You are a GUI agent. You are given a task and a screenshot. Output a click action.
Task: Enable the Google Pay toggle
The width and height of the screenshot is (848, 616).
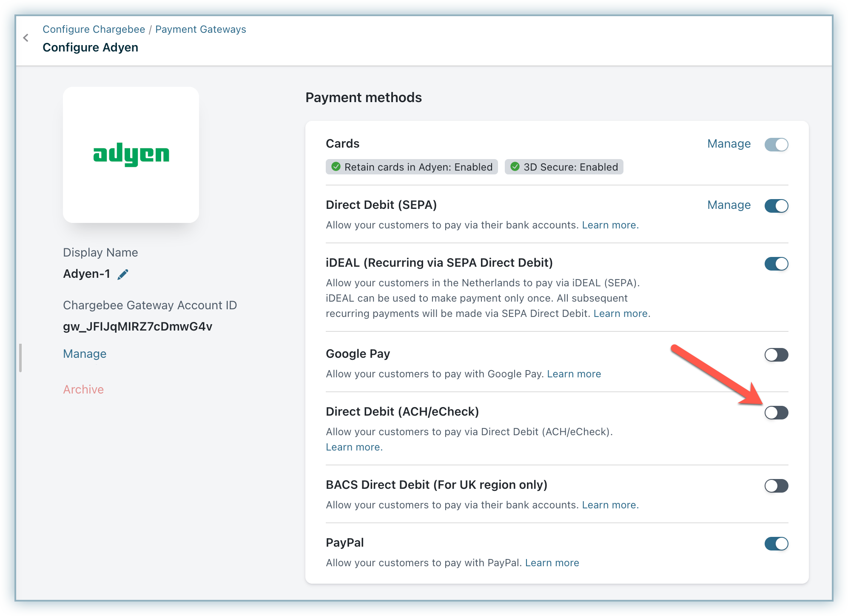coord(776,355)
